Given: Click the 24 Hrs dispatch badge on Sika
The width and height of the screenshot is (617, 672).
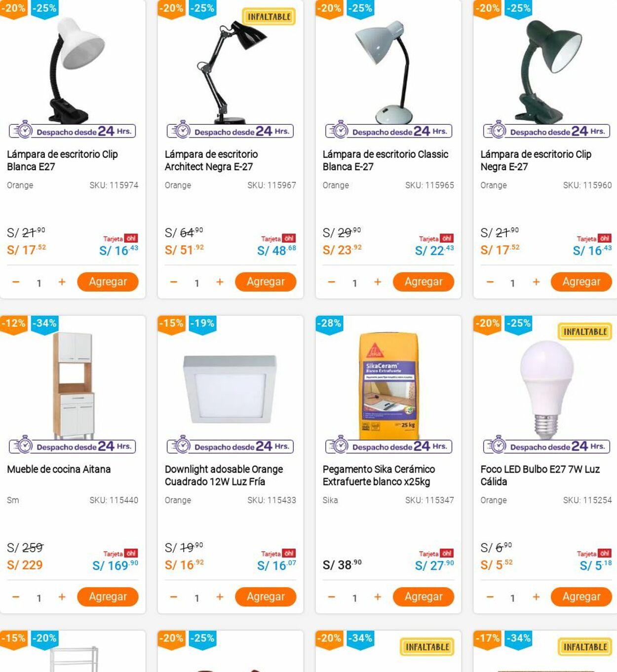Looking at the screenshot, I should point(388,447).
